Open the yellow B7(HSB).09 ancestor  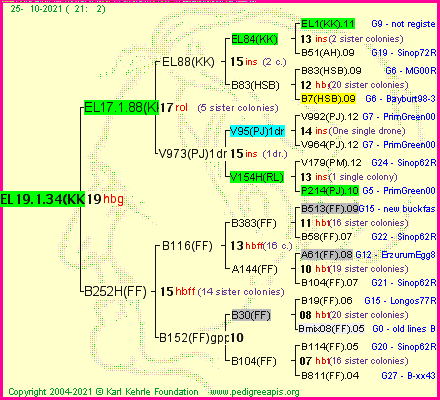click(328, 99)
